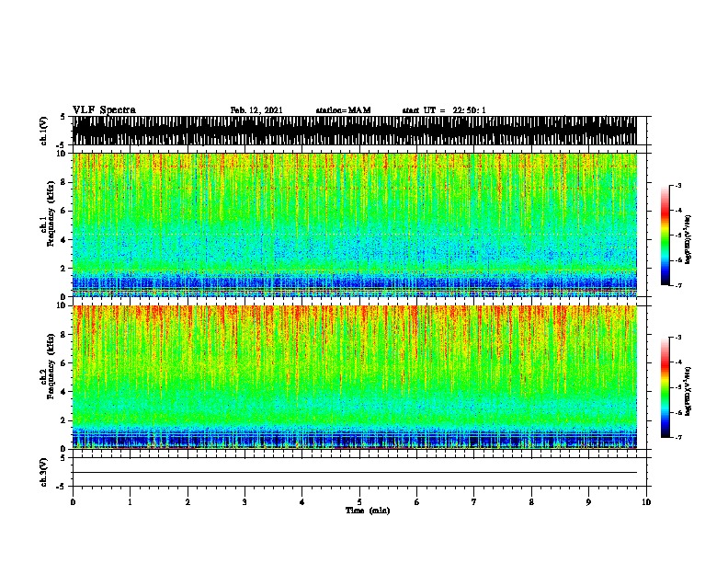The height and width of the screenshot is (563, 728).
Task: Click the 'ch.3(V)' axis label
Action: coord(43,472)
